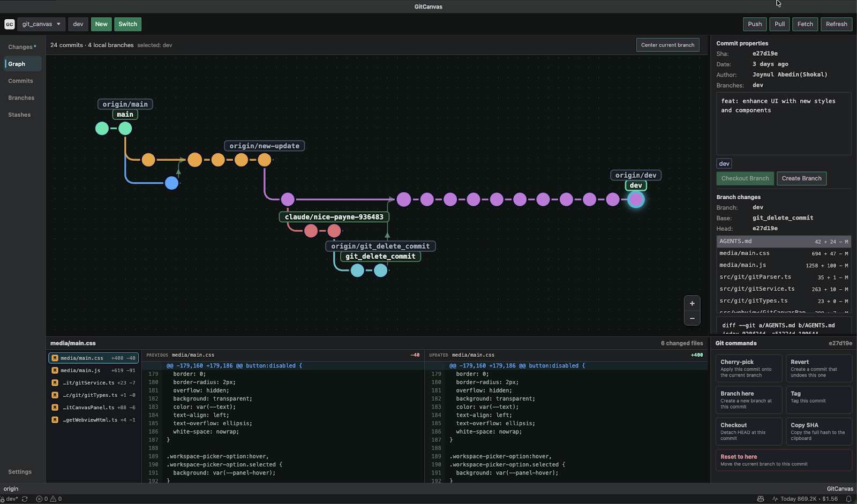The height and width of the screenshot is (504, 857).
Task: Click the Create Branch button
Action: click(801, 178)
